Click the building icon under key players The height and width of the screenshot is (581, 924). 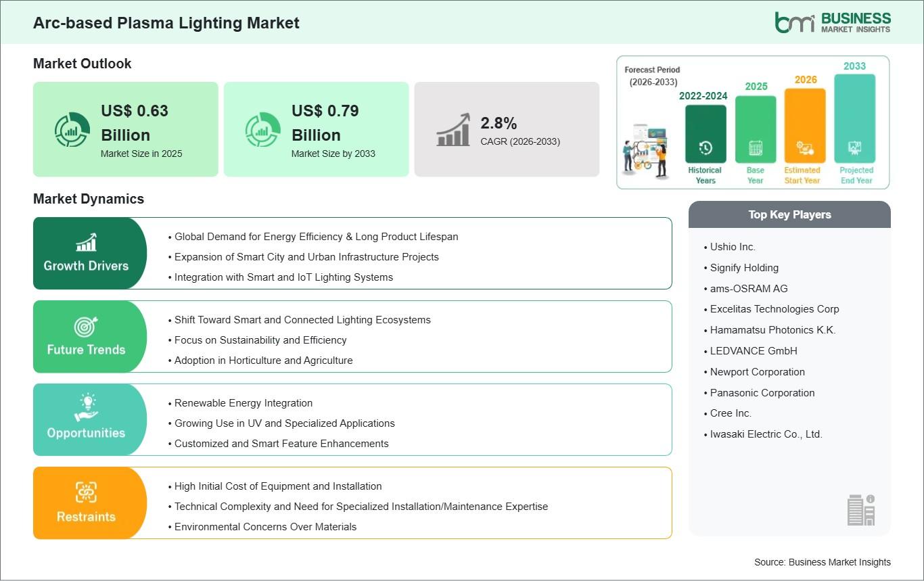860,509
